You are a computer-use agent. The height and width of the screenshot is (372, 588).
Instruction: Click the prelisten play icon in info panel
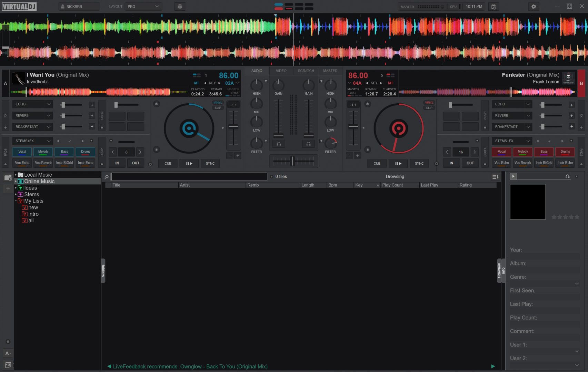tap(513, 176)
